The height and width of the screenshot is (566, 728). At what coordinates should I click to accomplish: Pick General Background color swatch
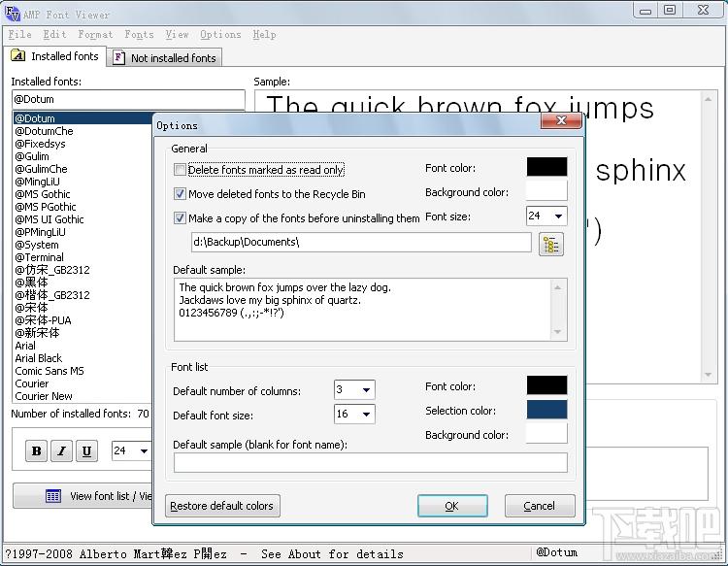pyautogui.click(x=546, y=191)
